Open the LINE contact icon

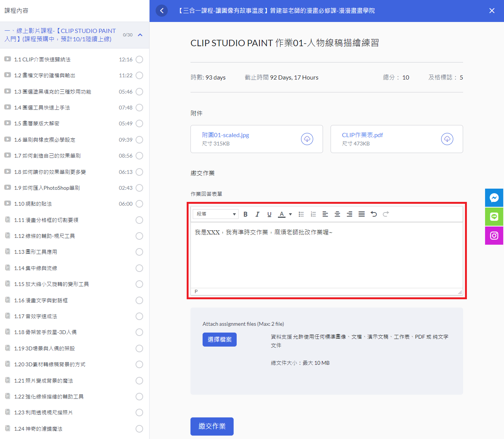pos(494,217)
